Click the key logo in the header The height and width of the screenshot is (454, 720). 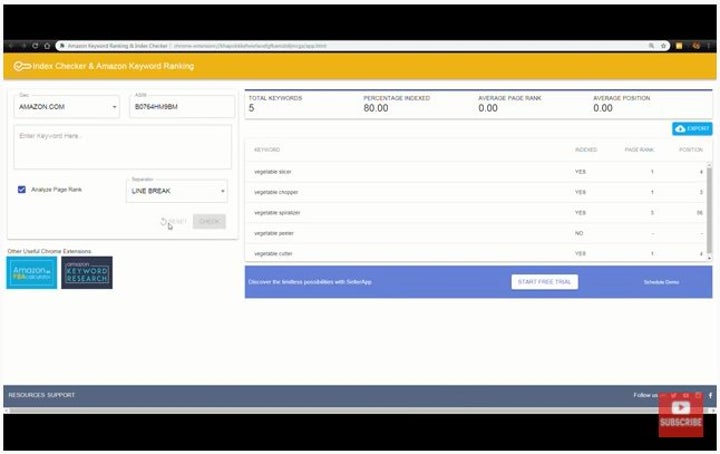pos(21,66)
